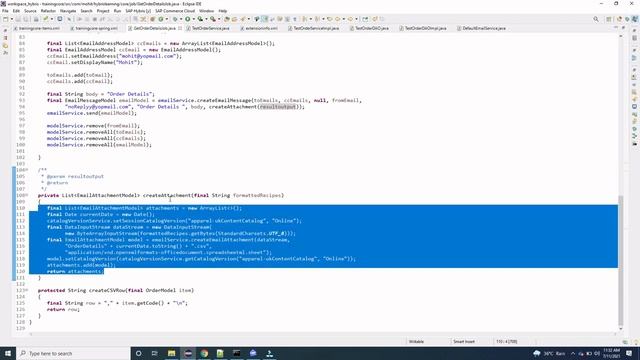Open the Source menu

(30, 11)
